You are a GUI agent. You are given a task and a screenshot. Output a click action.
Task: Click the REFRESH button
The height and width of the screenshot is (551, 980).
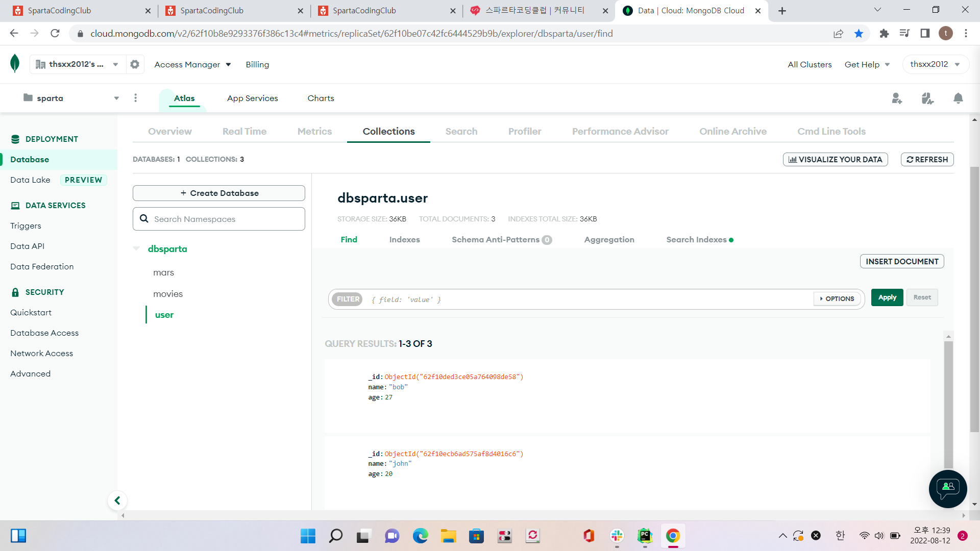(x=927, y=159)
